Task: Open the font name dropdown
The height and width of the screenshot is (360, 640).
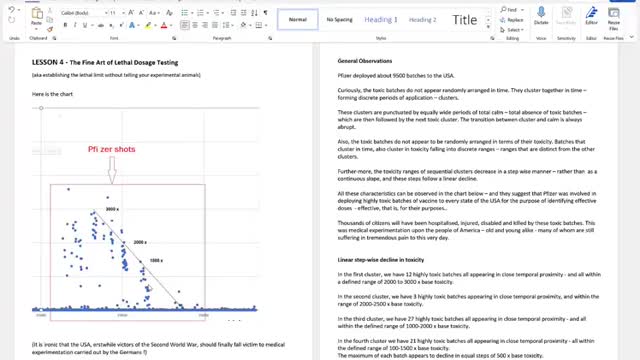Action: coord(106,13)
